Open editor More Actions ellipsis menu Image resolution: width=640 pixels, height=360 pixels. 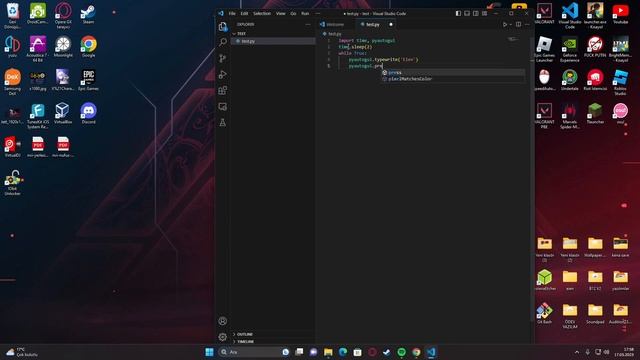527,24
